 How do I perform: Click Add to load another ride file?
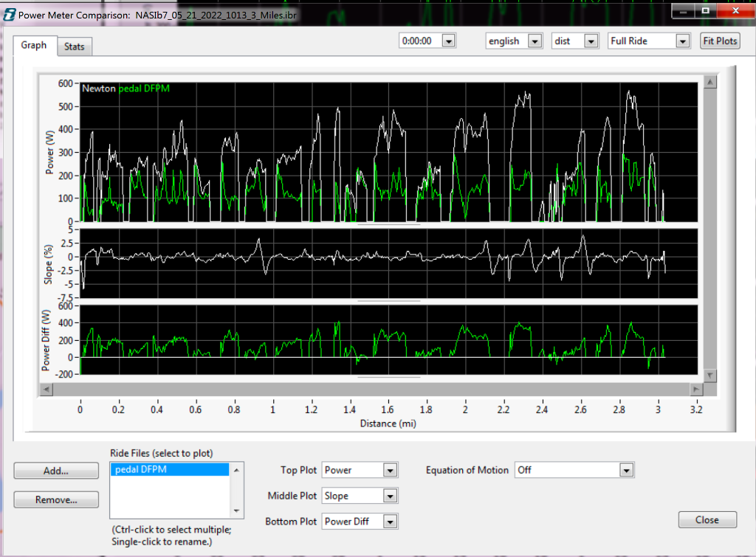coord(55,470)
